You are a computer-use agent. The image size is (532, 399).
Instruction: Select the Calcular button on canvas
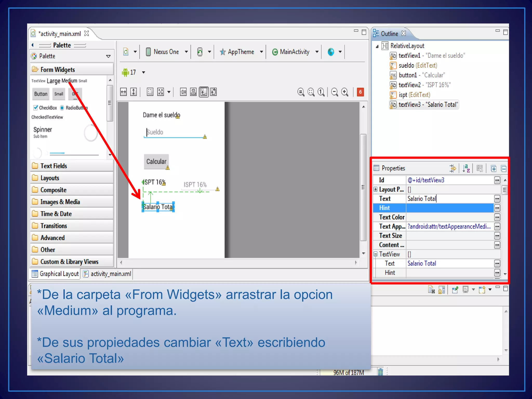tap(156, 161)
